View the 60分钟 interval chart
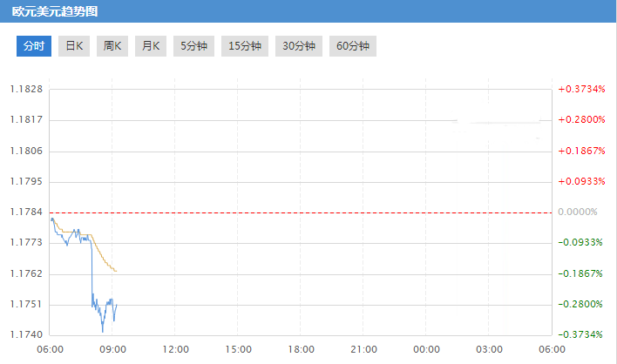Viewport: 617px width, 364px height. click(x=352, y=46)
